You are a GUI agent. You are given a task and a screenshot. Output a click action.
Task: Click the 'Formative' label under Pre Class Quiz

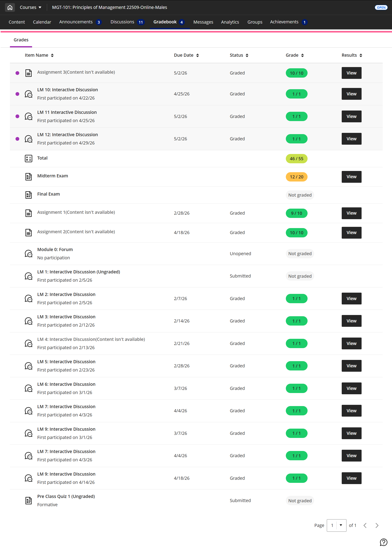(x=47, y=505)
